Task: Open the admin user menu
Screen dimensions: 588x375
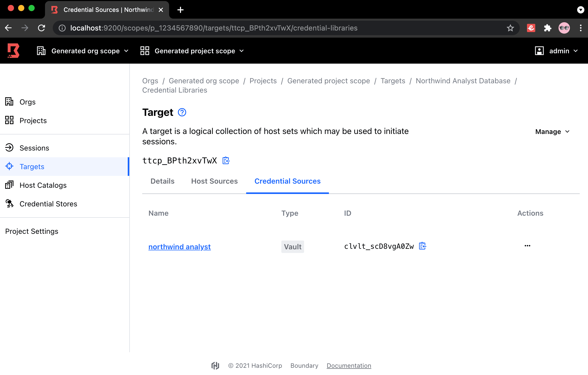Action: [556, 51]
